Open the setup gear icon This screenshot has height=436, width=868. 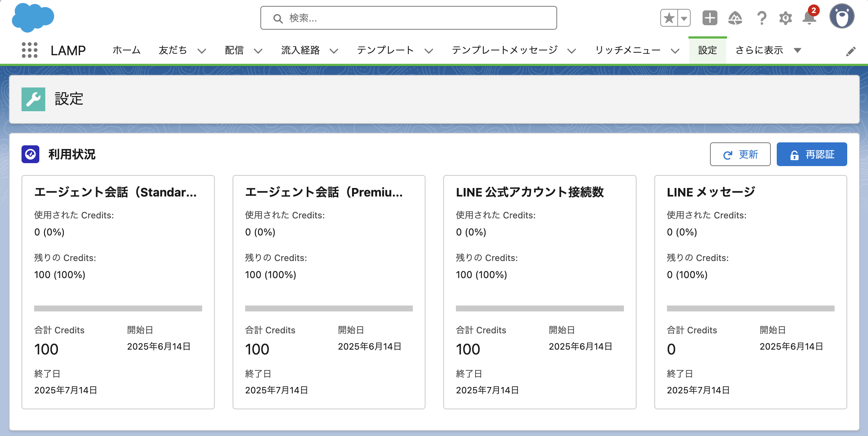point(785,18)
